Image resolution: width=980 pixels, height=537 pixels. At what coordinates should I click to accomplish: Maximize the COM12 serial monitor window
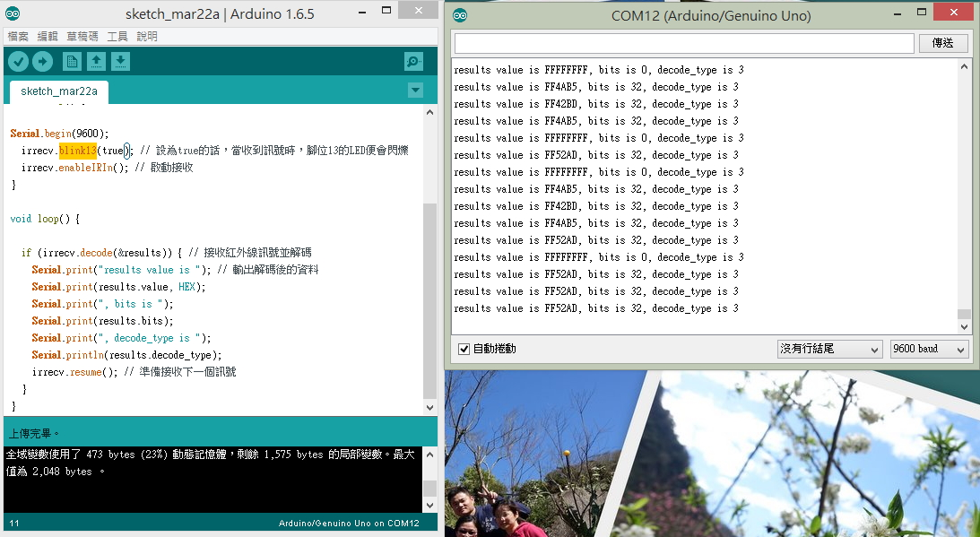pyautogui.click(x=921, y=12)
